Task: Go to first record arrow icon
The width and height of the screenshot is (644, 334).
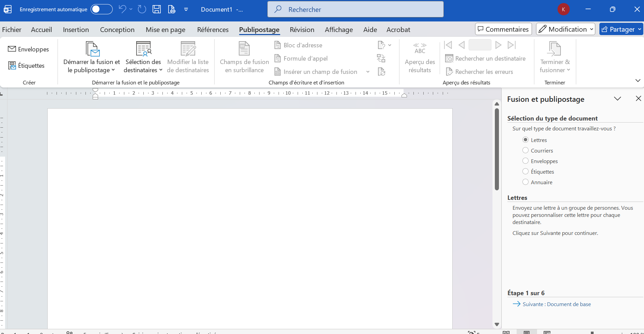Action: click(448, 45)
